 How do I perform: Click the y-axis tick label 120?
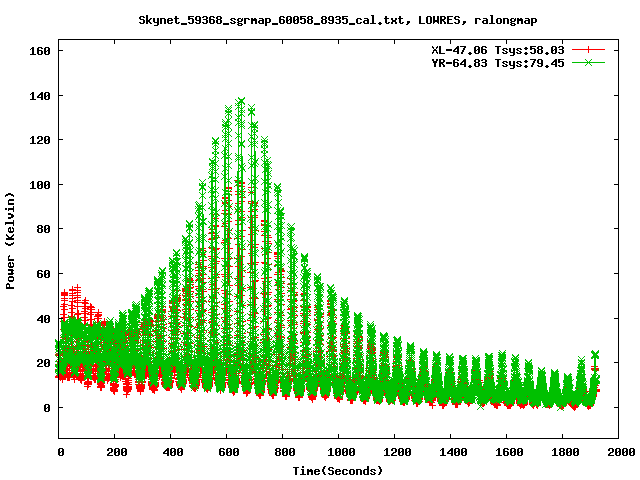click(40, 140)
